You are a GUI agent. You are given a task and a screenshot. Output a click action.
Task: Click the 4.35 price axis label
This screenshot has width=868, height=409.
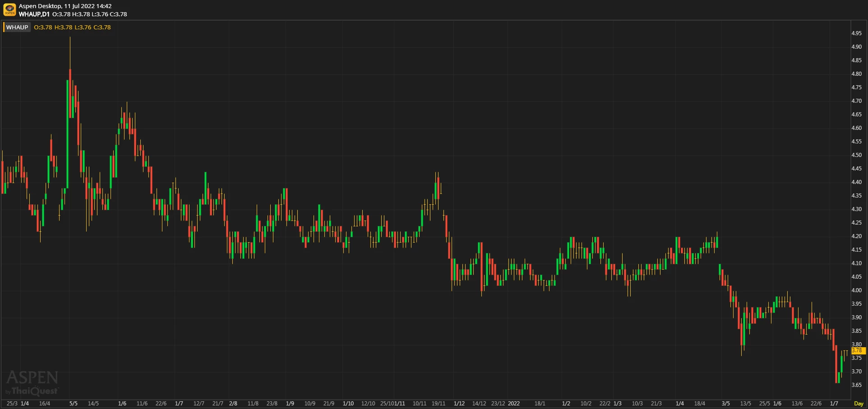pyautogui.click(x=856, y=196)
